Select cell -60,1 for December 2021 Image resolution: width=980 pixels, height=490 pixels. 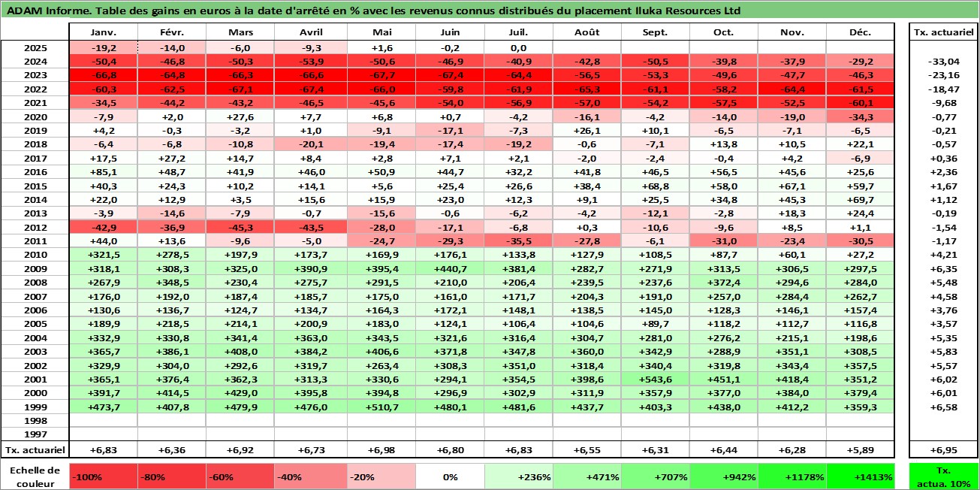pyautogui.click(x=861, y=102)
